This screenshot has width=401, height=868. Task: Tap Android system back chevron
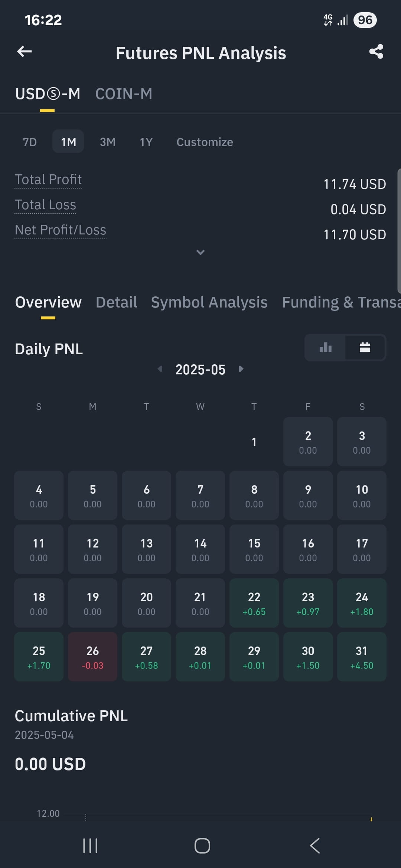(315, 846)
